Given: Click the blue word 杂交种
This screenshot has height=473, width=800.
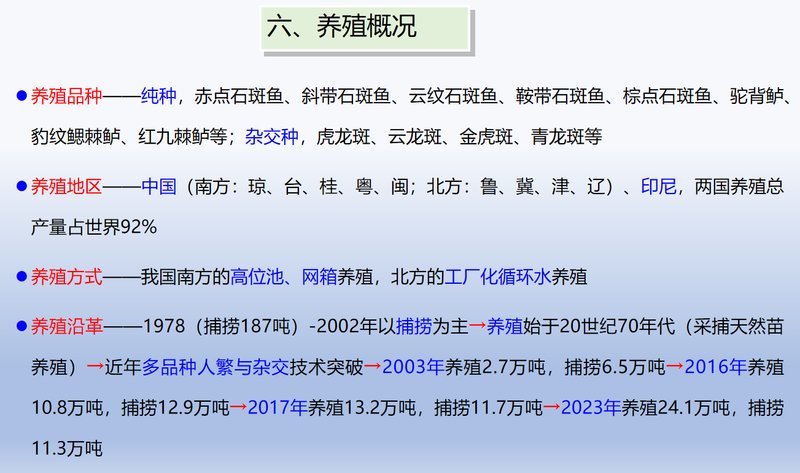Looking at the screenshot, I should (x=272, y=135).
